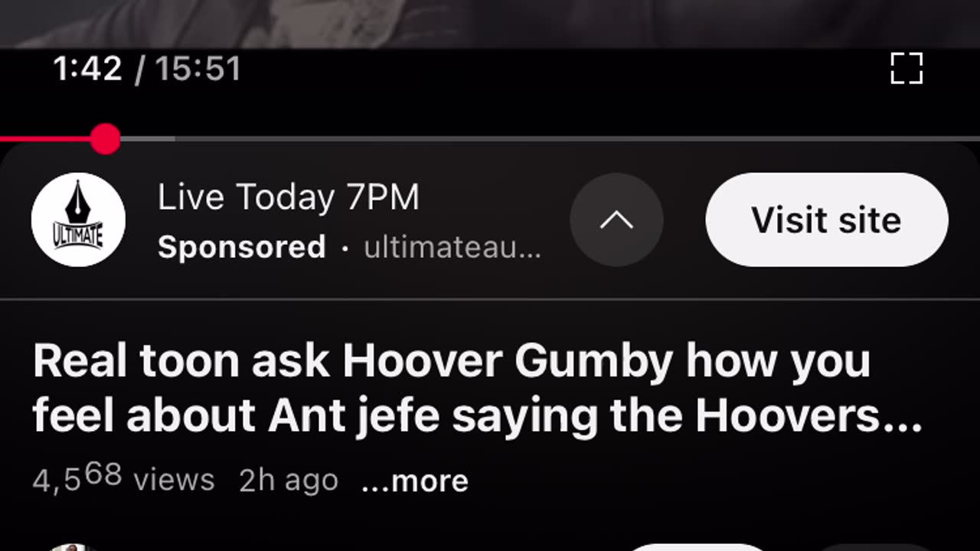Image resolution: width=980 pixels, height=551 pixels.
Task: Enter fullscreen with the corner brackets icon
Action: 907,68
